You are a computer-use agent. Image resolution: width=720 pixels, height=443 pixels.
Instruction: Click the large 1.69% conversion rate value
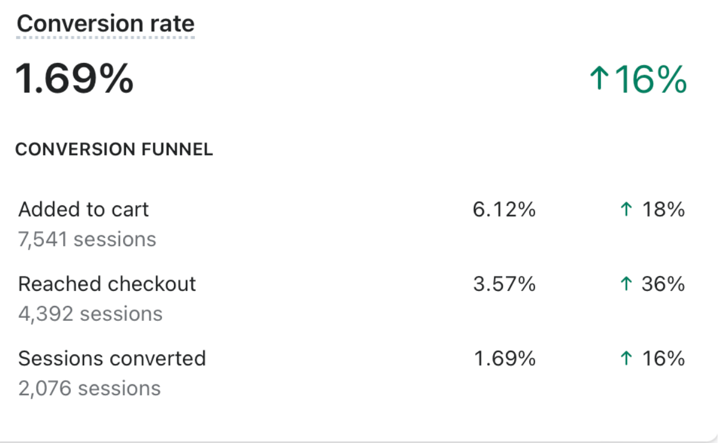[74, 79]
